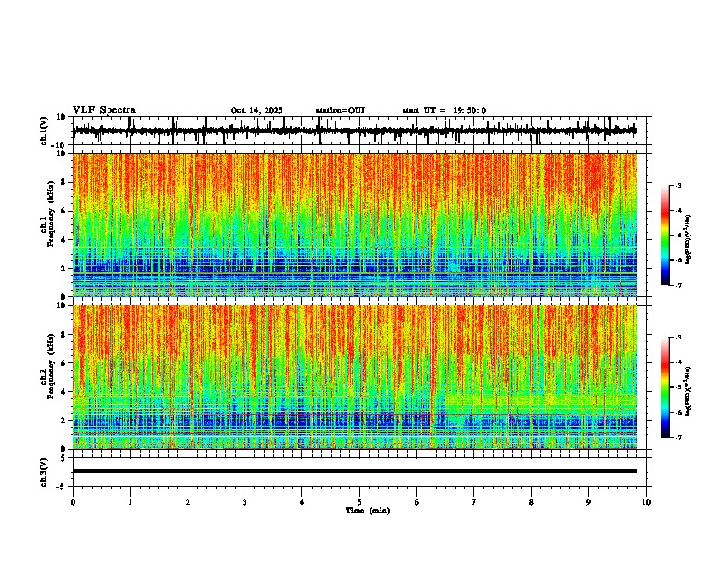Click the log(PSD) label beside ch.2 colorbar
The height and width of the screenshot is (563, 728).
pos(688,391)
